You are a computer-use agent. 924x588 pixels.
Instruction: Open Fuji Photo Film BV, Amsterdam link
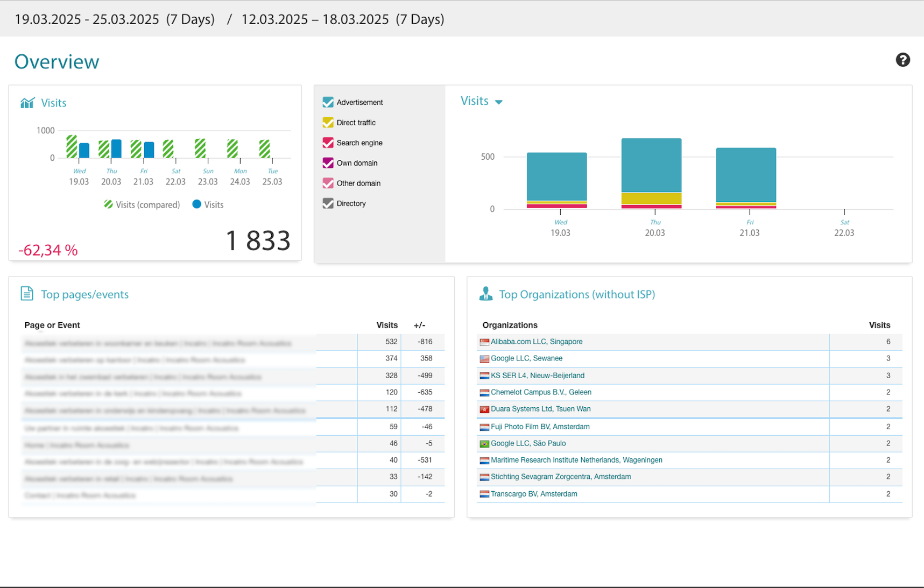540,427
